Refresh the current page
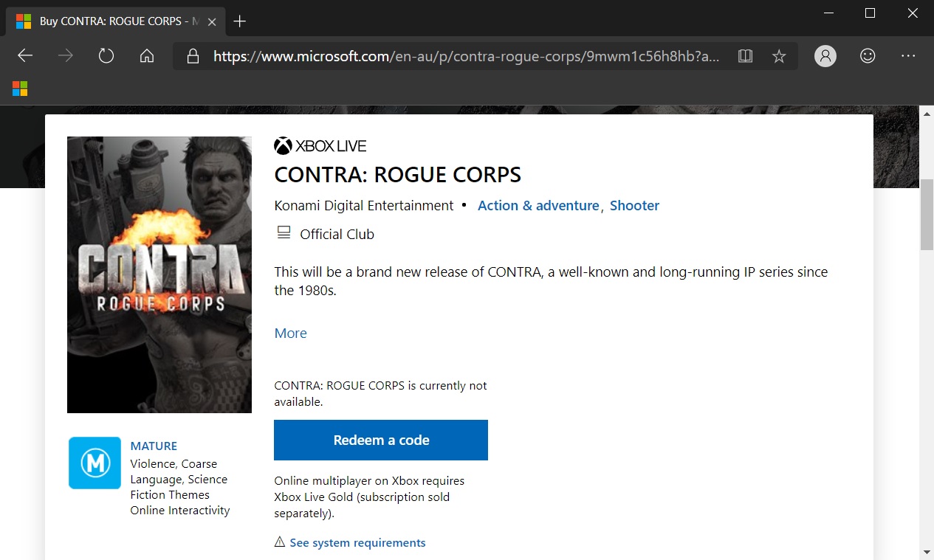The image size is (934, 560). [x=106, y=56]
